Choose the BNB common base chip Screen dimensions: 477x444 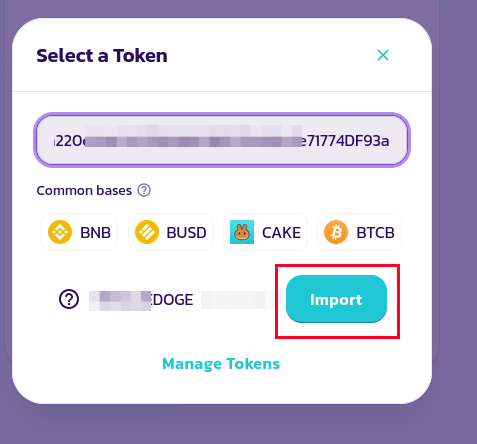(79, 232)
